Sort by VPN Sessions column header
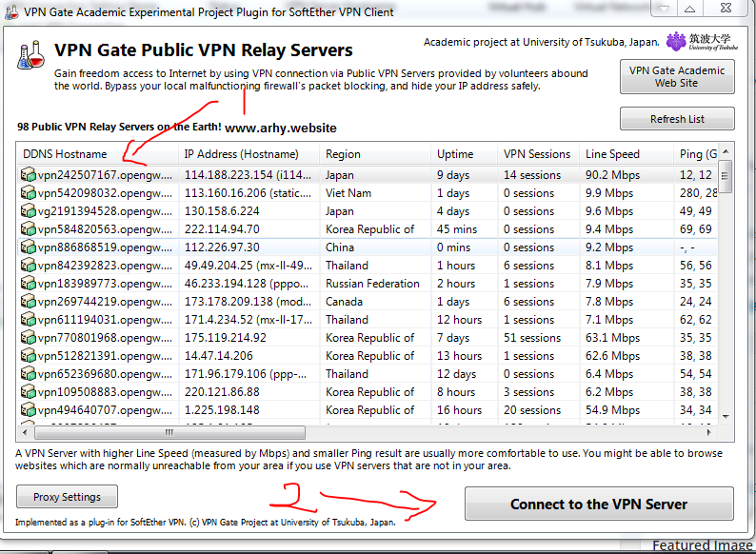Image resolution: width=756 pixels, height=554 pixels. 538,154
